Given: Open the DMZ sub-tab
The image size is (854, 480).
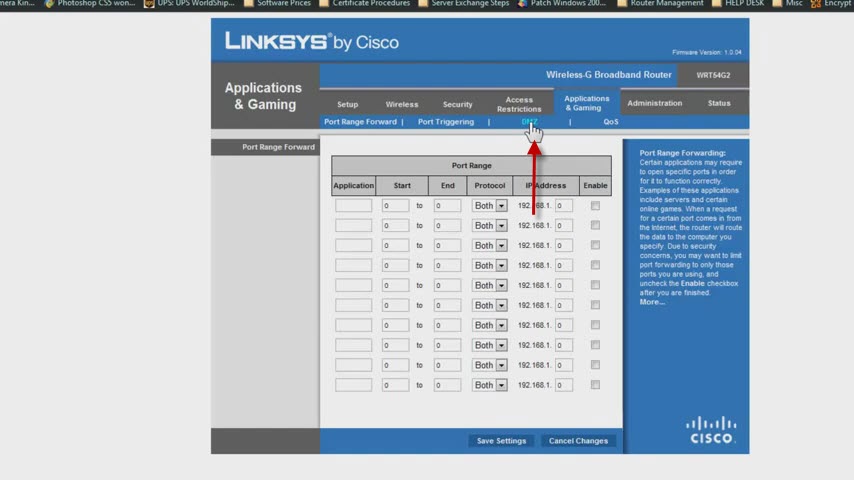Looking at the screenshot, I should pyautogui.click(x=529, y=121).
